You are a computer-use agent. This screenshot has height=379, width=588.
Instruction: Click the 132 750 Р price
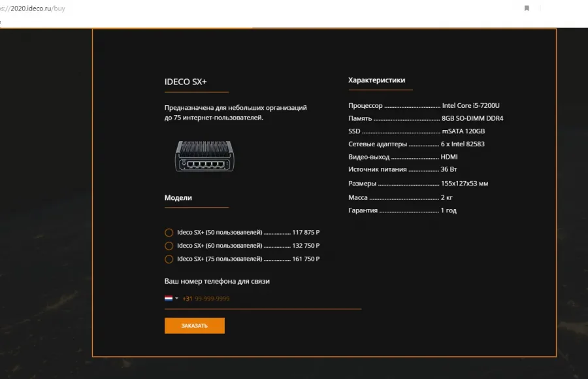(x=306, y=246)
